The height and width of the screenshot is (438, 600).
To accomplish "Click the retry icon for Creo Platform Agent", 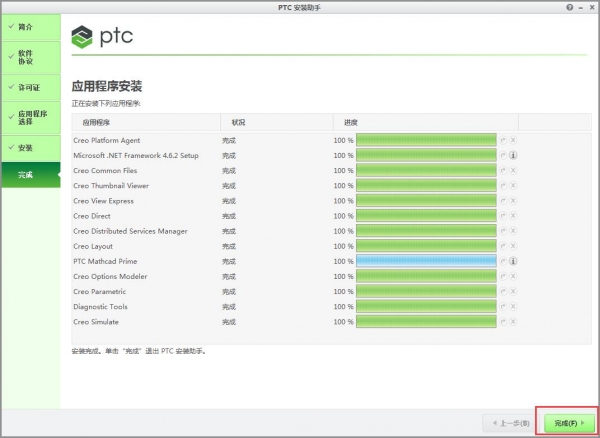I will click(503, 140).
